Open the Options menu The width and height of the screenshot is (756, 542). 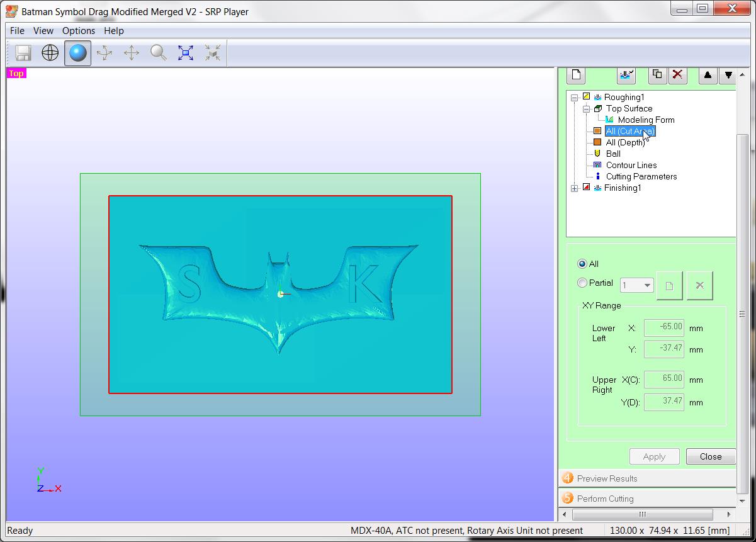click(79, 30)
